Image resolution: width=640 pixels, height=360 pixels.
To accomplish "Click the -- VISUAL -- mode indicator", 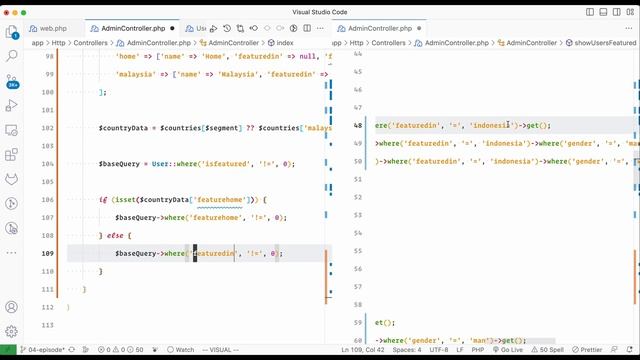I will (x=220, y=350).
